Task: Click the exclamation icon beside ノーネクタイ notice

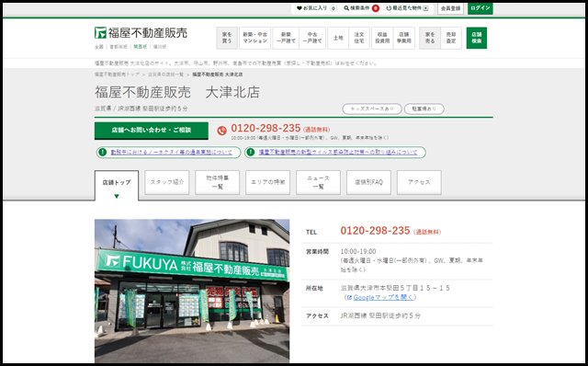Action: (x=102, y=153)
